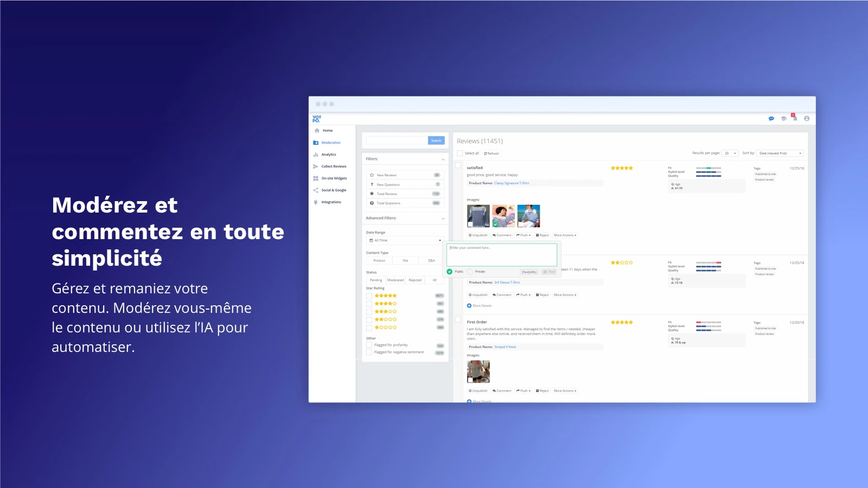Image resolution: width=868 pixels, height=488 pixels.
Task: Open Push dropdown on the 'satisfied' review
Action: 524,235
